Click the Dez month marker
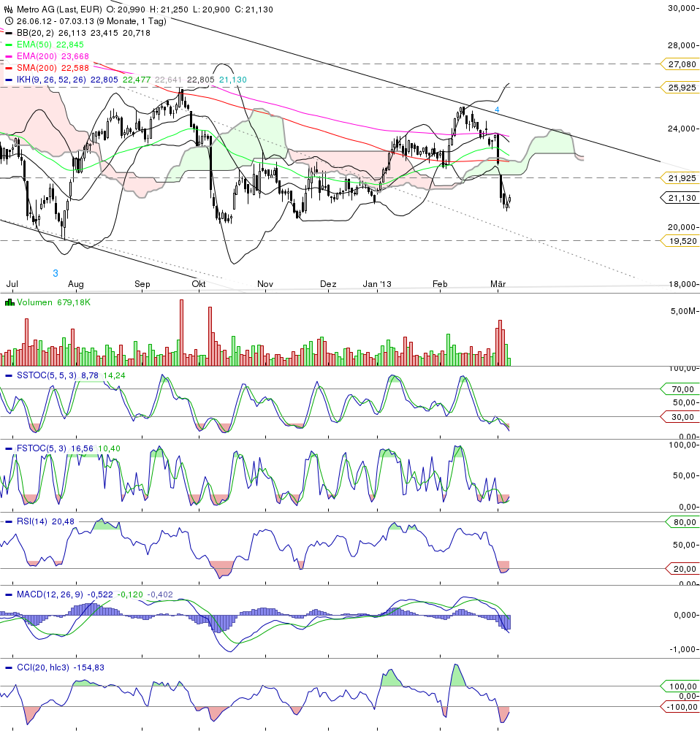 328,284
